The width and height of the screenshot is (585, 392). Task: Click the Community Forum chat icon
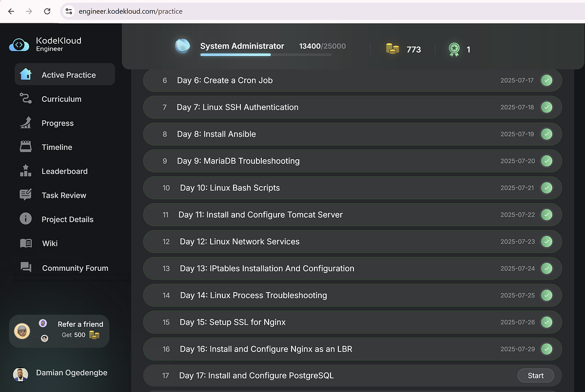click(x=25, y=267)
